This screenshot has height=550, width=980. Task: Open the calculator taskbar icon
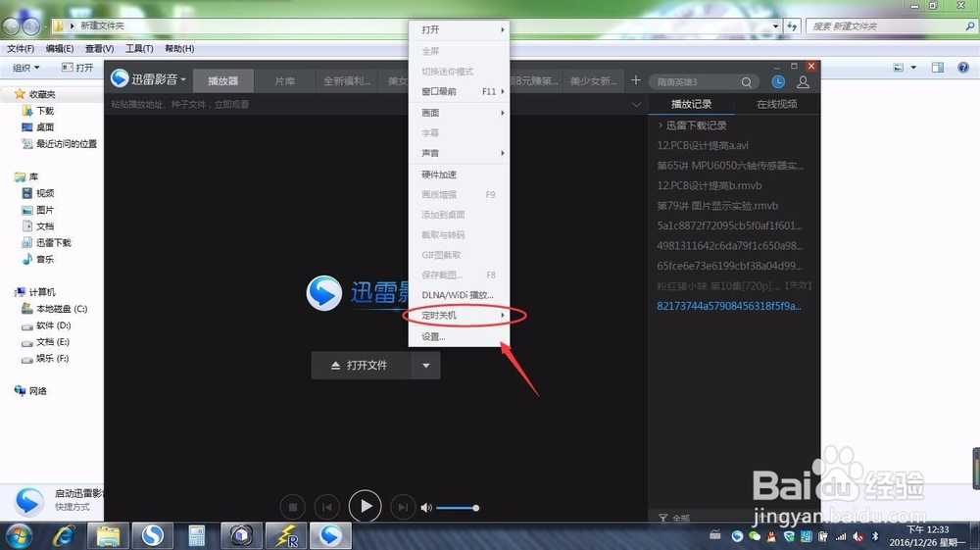click(x=197, y=536)
